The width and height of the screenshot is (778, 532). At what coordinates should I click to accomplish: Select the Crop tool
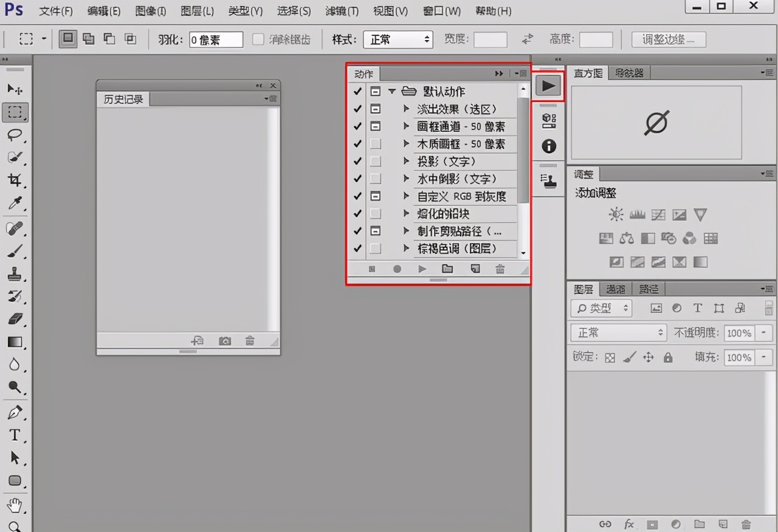(x=15, y=180)
